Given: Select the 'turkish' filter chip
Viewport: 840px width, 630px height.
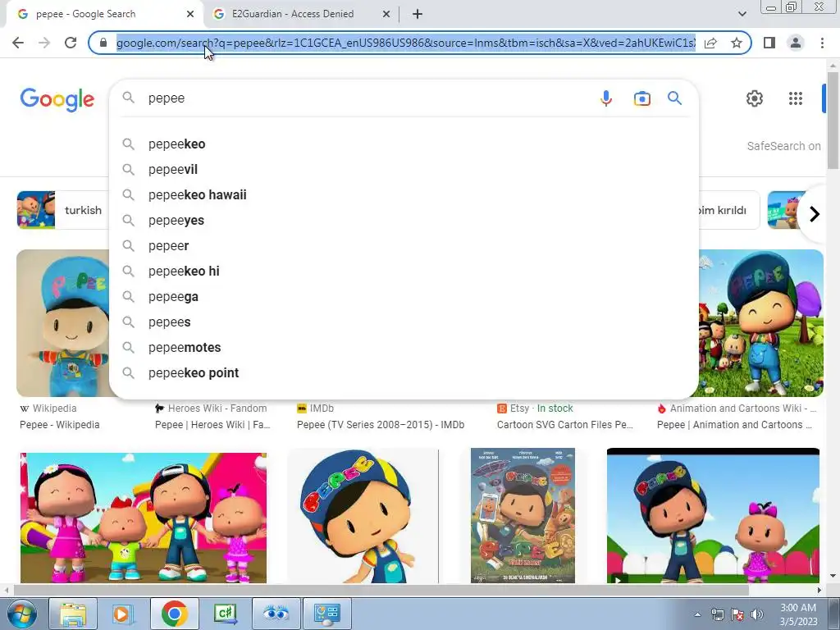Looking at the screenshot, I should pos(63,210).
